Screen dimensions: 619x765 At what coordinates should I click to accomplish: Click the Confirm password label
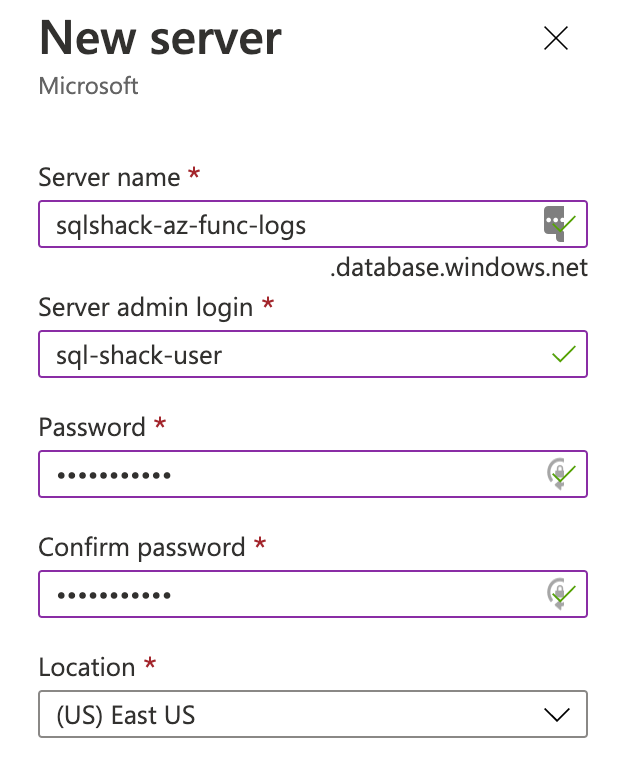click(x=141, y=547)
